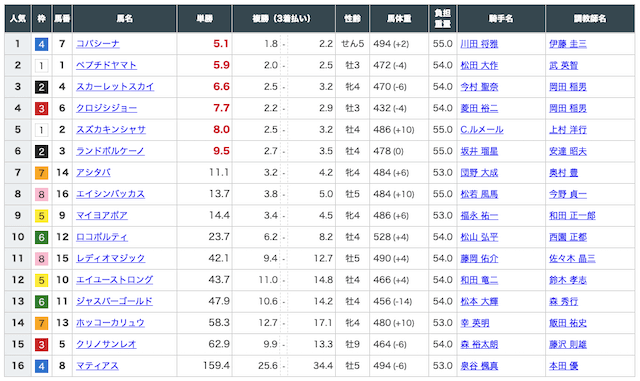
Task: Click jockey C.ルメール link
Action: [482, 129]
